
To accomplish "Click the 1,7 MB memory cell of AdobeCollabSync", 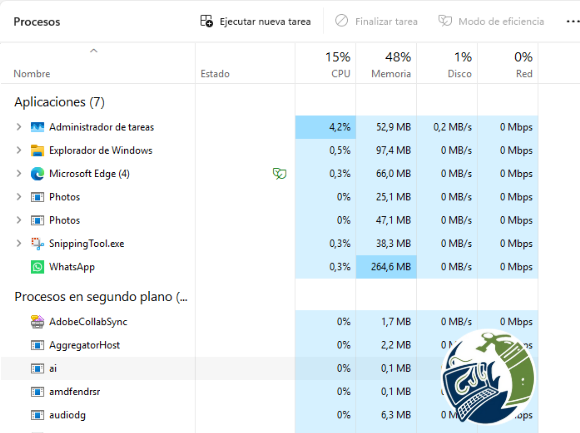I will pos(386,322).
